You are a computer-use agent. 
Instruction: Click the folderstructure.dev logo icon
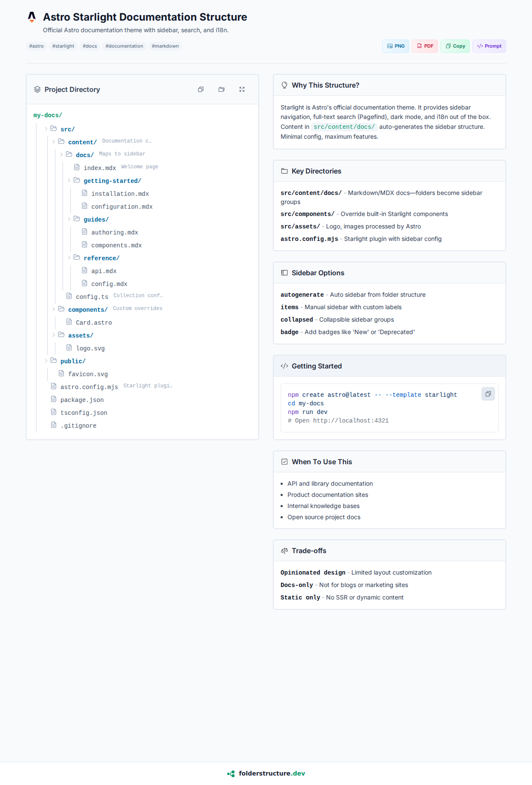pyautogui.click(x=231, y=773)
